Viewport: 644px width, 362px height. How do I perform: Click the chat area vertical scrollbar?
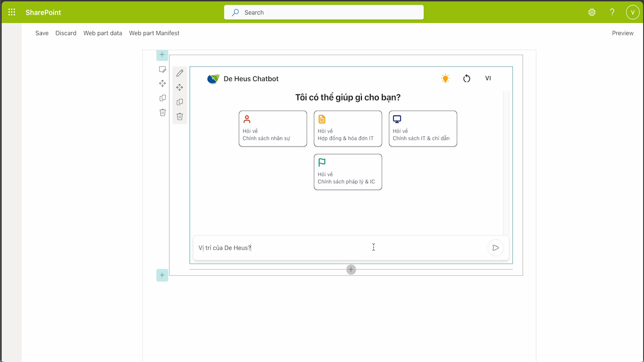(x=506, y=163)
